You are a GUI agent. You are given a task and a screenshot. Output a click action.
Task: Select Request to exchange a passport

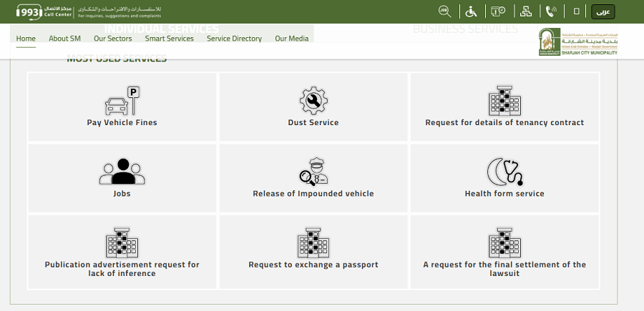pos(313,250)
